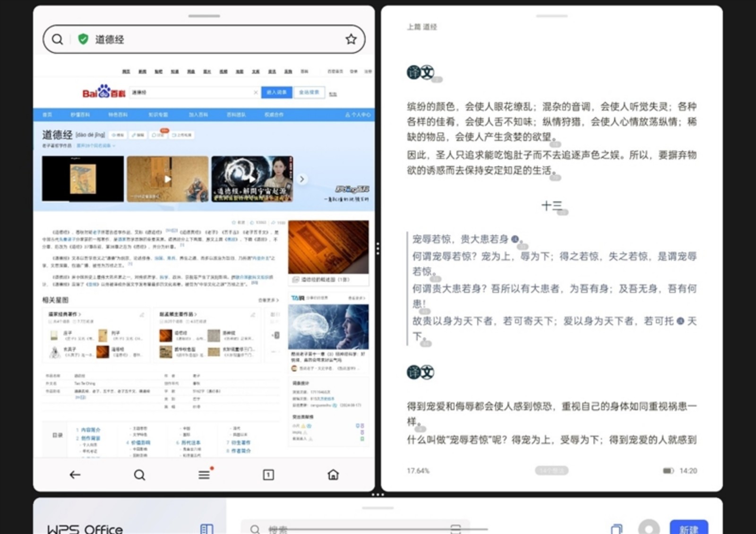Click the 新建 button in WPS
This screenshot has width=756, height=534.
(x=688, y=528)
